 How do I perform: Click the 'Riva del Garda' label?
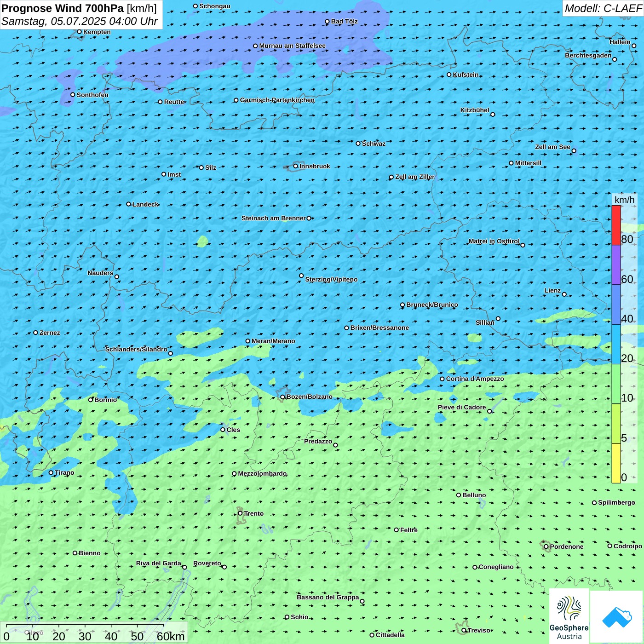(x=159, y=563)
